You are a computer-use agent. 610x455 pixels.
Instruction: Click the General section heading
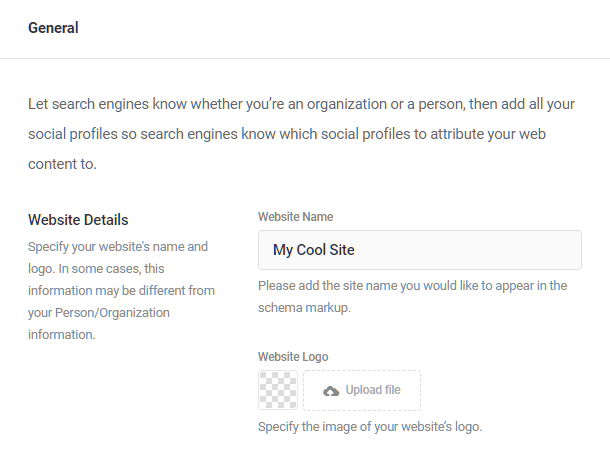point(53,28)
